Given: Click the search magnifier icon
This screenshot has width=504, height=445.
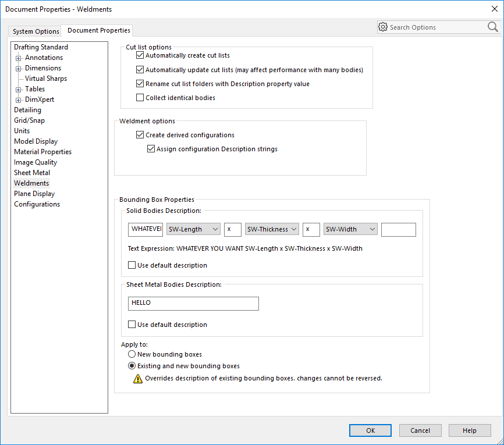Looking at the screenshot, I should click(x=492, y=27).
